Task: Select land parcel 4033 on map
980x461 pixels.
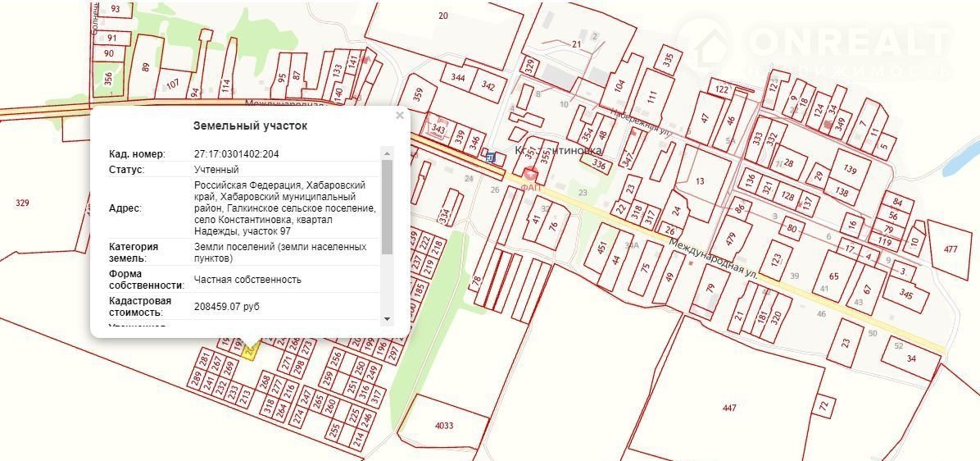Action: click(443, 424)
